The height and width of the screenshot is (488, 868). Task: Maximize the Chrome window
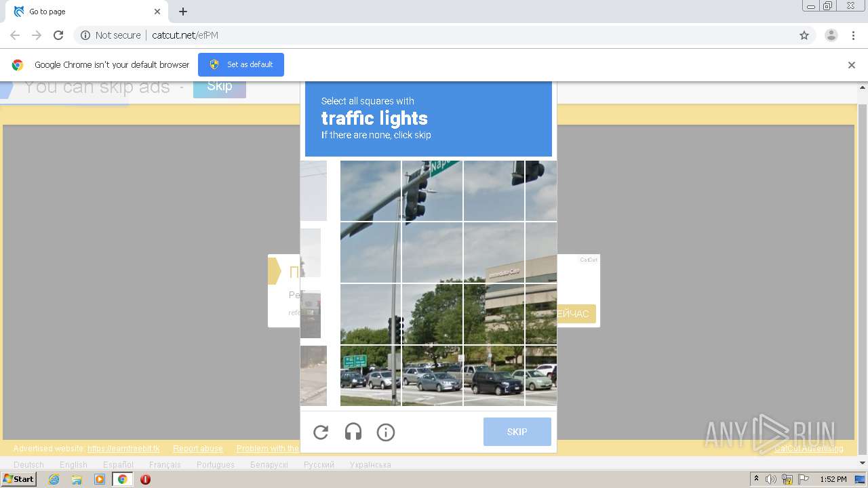coord(828,6)
